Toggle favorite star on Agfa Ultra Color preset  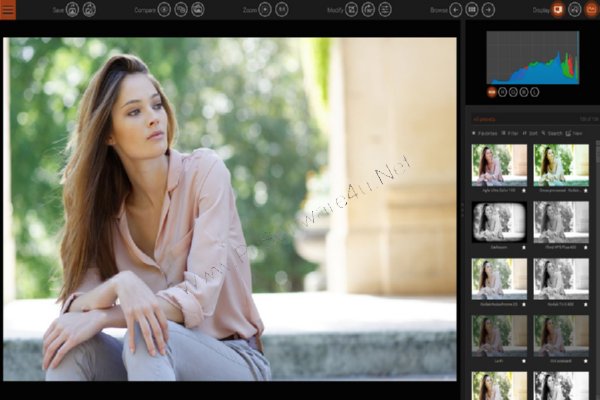pyautogui.click(x=524, y=190)
